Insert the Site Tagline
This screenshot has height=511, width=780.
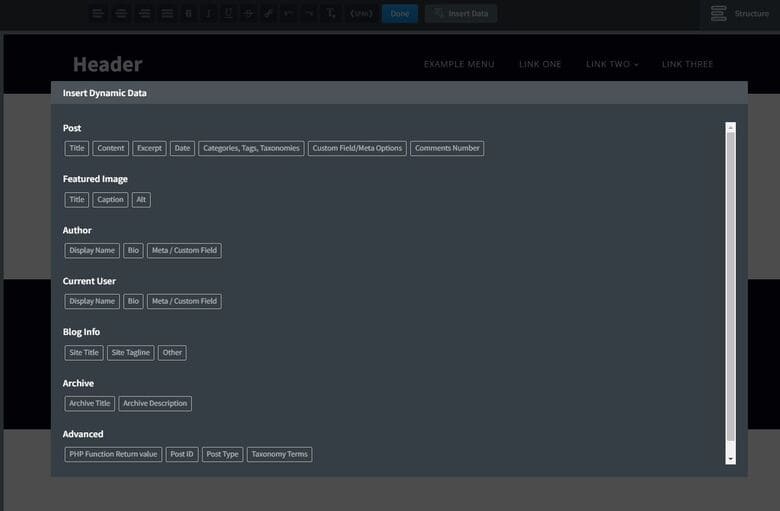130,353
